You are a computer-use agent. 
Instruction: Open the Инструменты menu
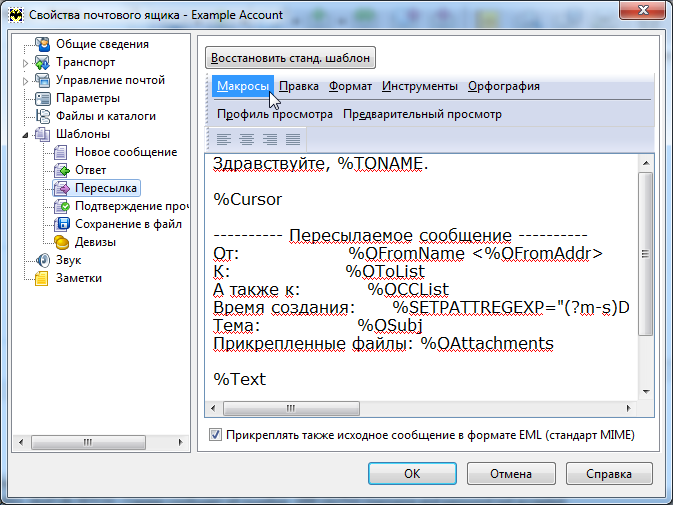pyautogui.click(x=420, y=86)
